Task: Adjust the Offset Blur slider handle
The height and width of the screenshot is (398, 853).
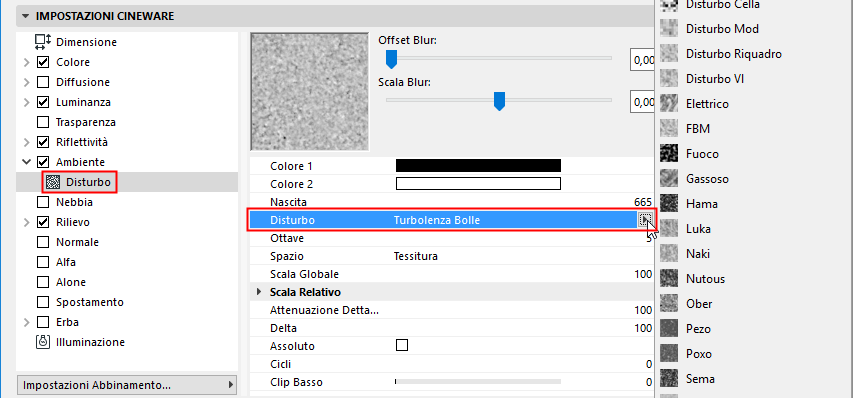Action: 391,58
